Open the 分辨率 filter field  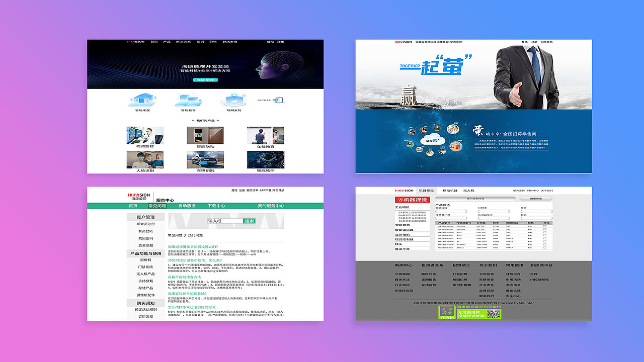point(494,211)
